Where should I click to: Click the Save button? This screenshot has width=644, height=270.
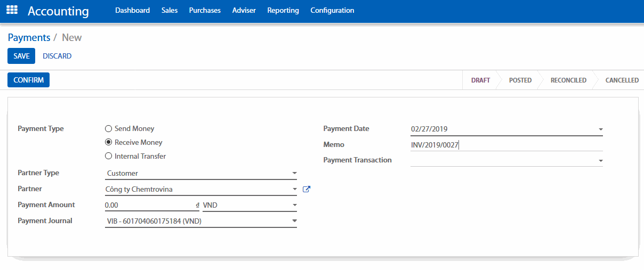click(x=21, y=56)
